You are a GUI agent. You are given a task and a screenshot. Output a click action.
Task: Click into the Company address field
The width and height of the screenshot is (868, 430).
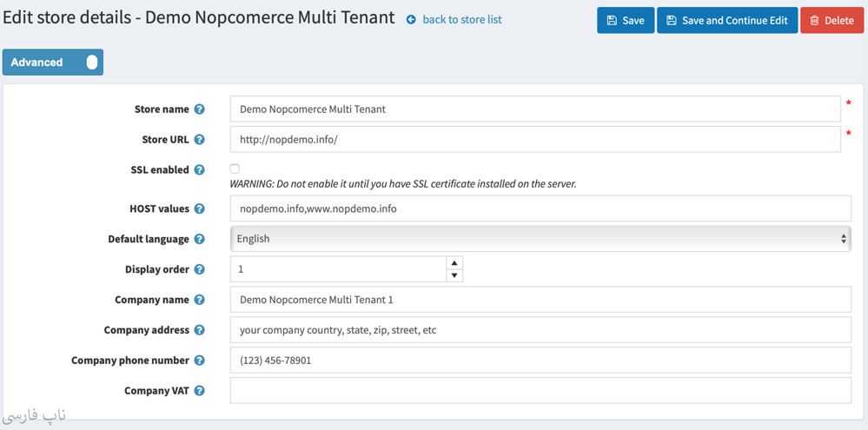click(x=540, y=330)
